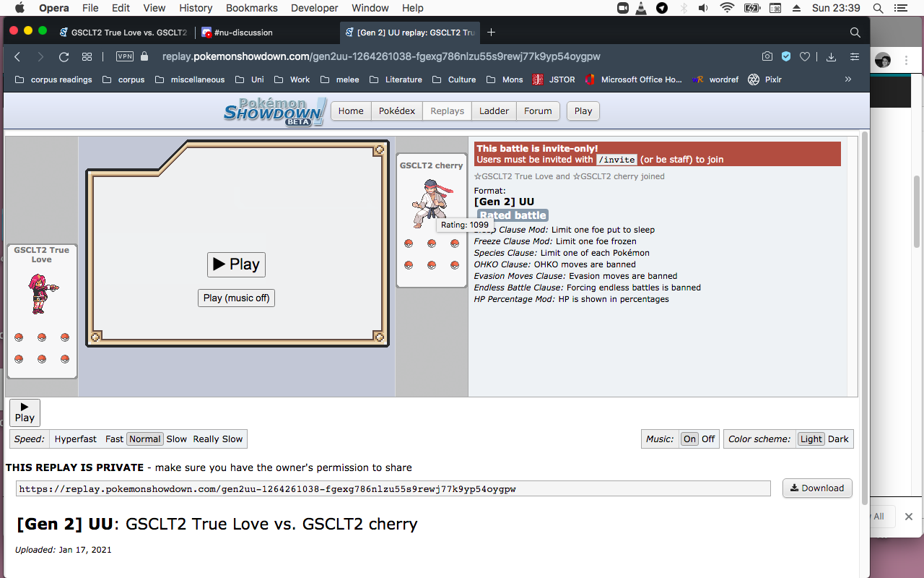The image size is (924, 578).
Task: Open the Pixlr bookmark
Action: [765, 79]
